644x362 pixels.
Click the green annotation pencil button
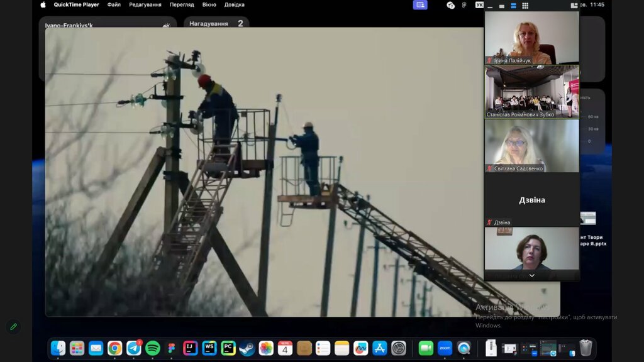tap(13, 327)
